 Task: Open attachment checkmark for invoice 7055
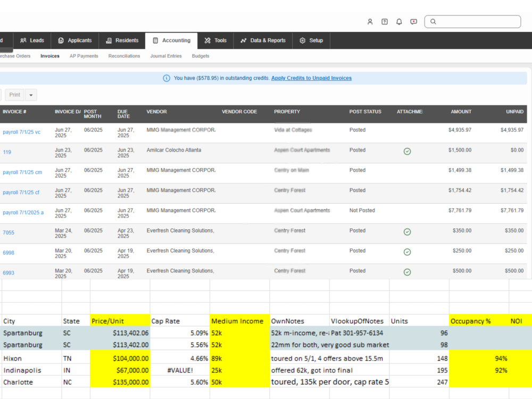407,232
